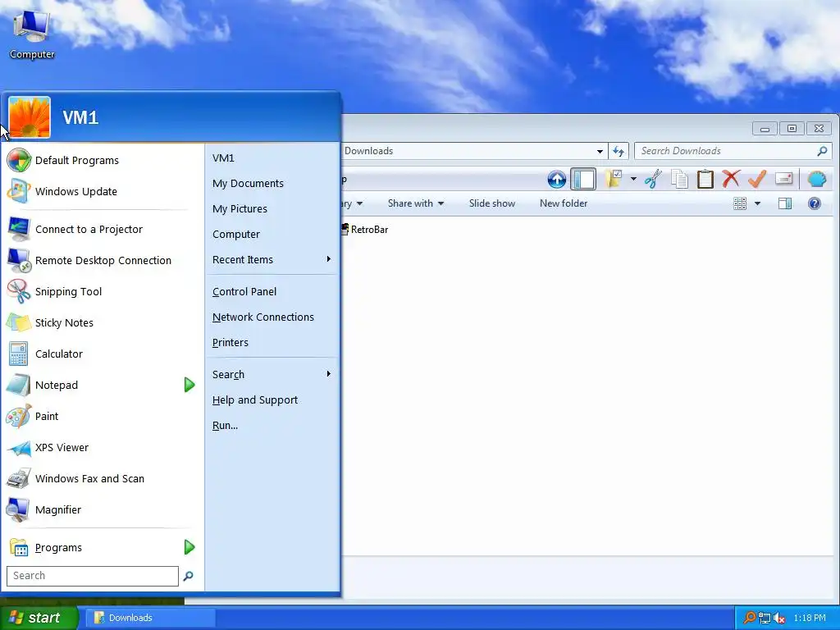This screenshot has height=630, width=840.
Task: Click the Start button
Action: point(39,618)
